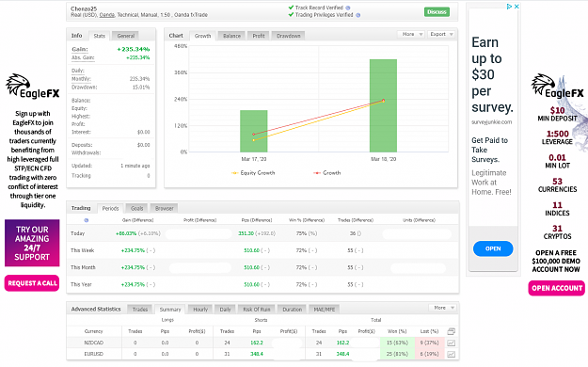588x367 pixels.
Task: Click the Growth line point at Mar 18
Action: pyautogui.click(x=383, y=100)
